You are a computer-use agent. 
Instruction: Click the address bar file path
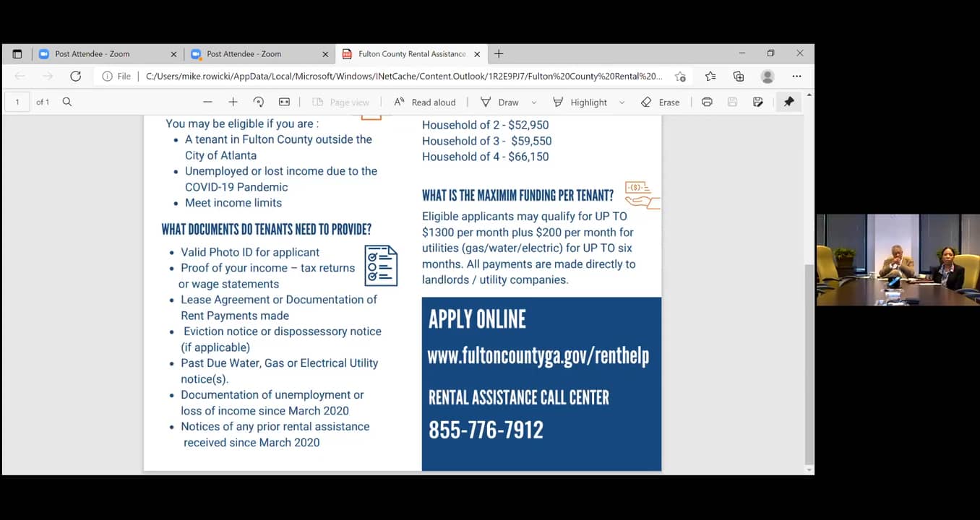404,76
